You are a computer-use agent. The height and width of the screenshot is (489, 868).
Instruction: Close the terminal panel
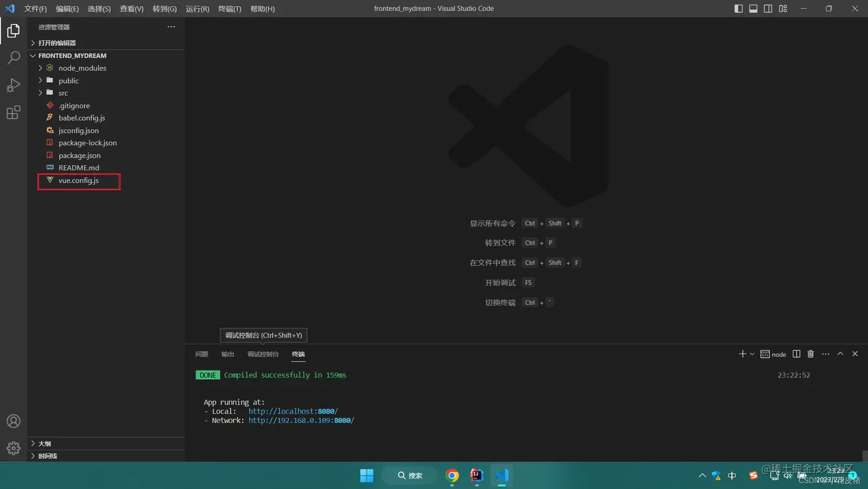(x=855, y=354)
